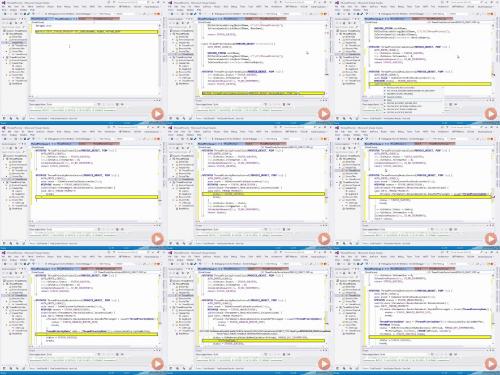Play the center video thumbnail

(x=324, y=239)
